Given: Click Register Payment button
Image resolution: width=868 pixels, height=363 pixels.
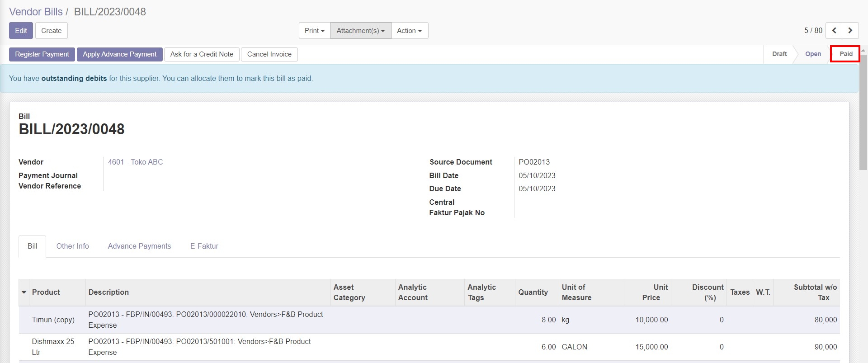Looking at the screenshot, I should pos(42,54).
